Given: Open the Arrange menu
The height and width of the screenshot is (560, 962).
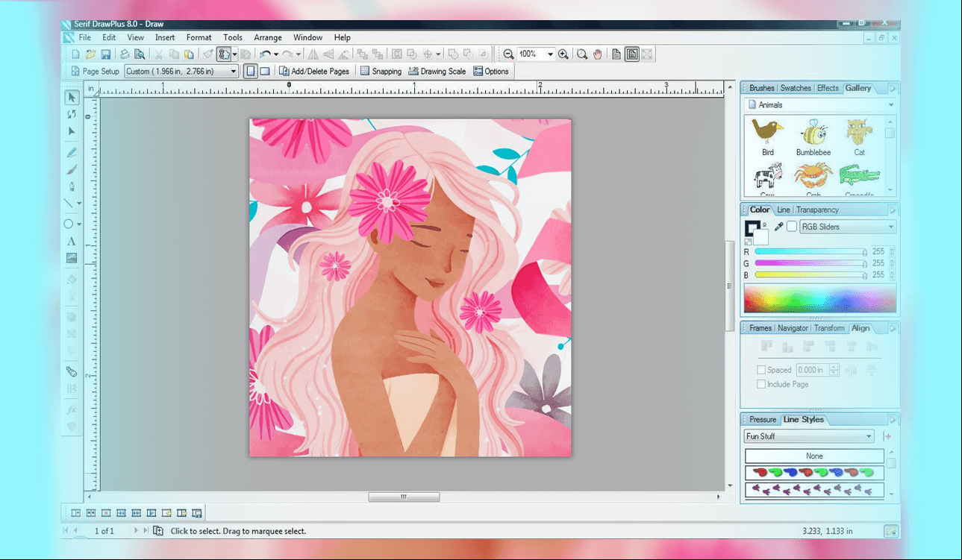Looking at the screenshot, I should tap(268, 37).
